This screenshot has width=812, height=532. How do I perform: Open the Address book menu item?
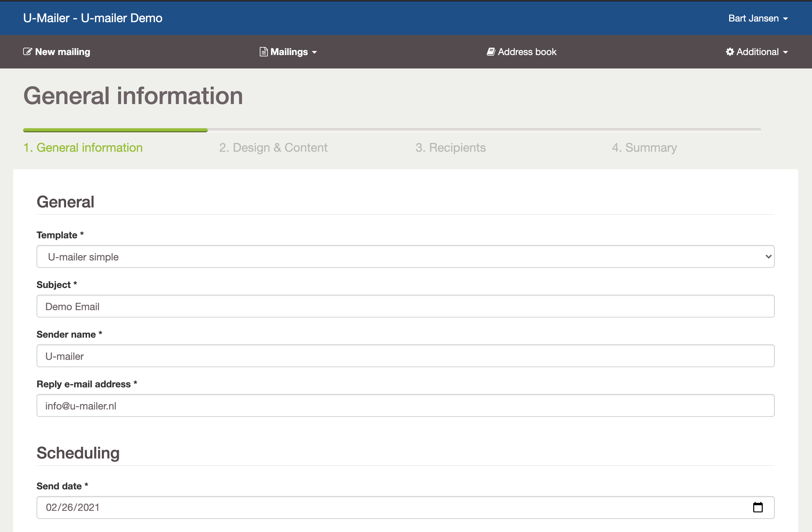[527, 52]
